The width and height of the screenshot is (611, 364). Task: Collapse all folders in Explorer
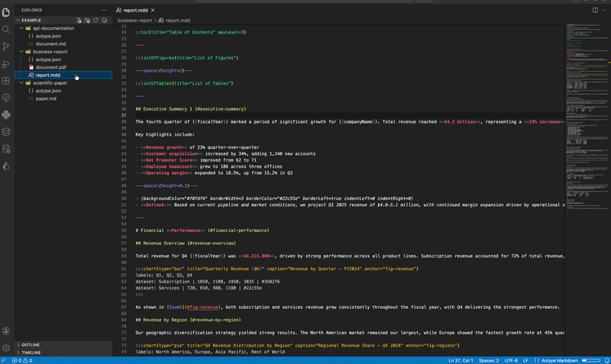click(105, 20)
